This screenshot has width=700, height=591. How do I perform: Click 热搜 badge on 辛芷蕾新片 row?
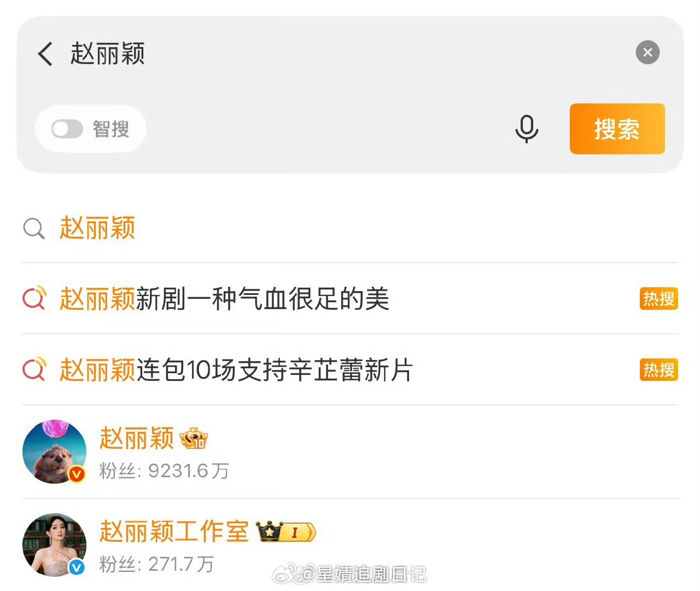click(658, 370)
